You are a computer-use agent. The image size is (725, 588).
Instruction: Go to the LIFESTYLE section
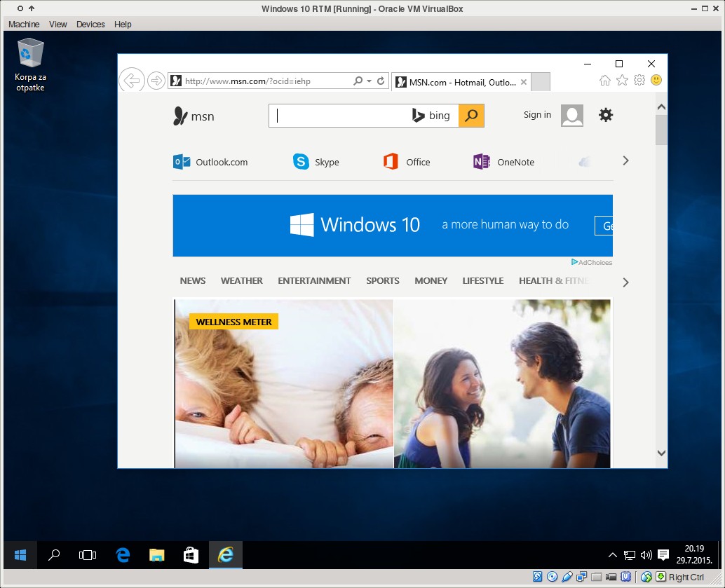tap(483, 280)
